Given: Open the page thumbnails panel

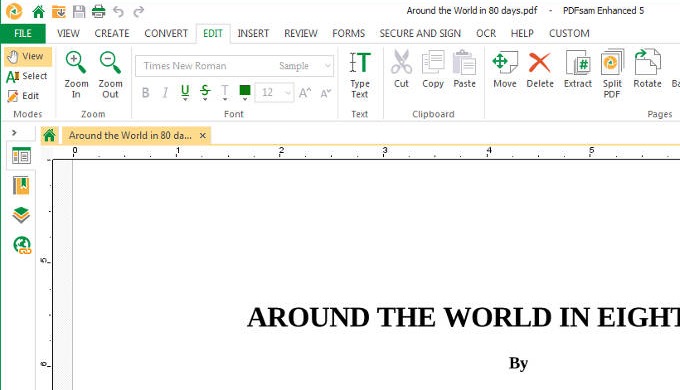Looking at the screenshot, I should (x=21, y=156).
